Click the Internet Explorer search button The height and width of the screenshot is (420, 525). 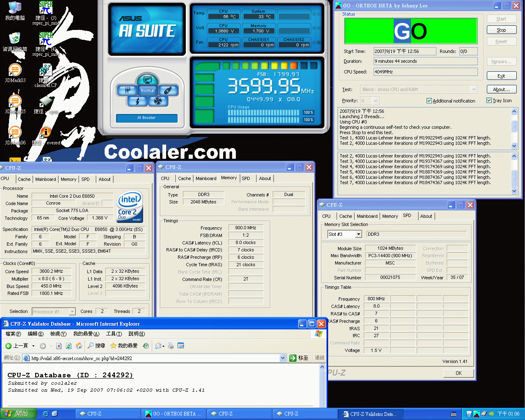96,346
